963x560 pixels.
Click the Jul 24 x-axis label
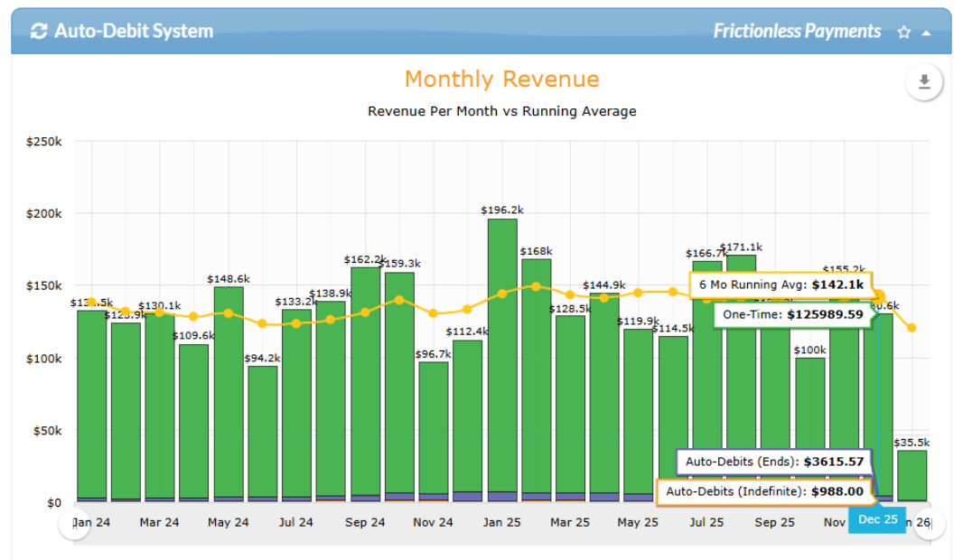point(296,523)
